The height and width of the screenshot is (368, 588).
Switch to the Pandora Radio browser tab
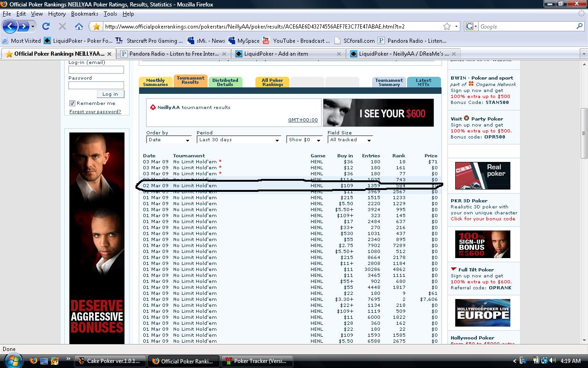point(174,54)
